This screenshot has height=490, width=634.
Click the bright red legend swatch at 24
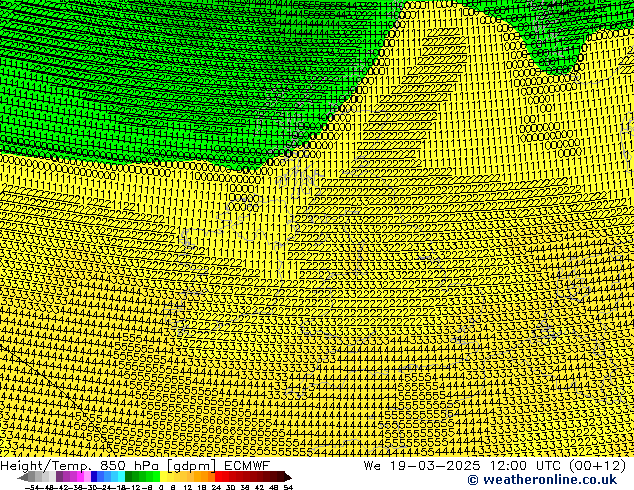(x=219, y=476)
